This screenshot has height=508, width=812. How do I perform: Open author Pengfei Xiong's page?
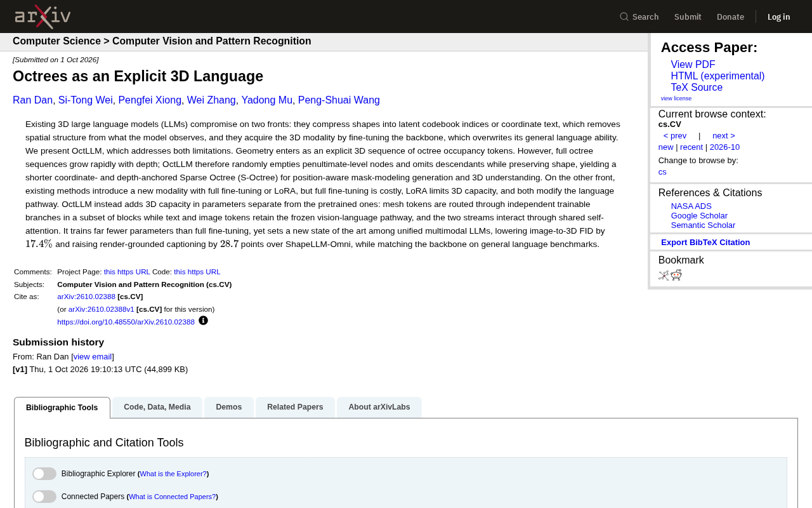coord(150,100)
